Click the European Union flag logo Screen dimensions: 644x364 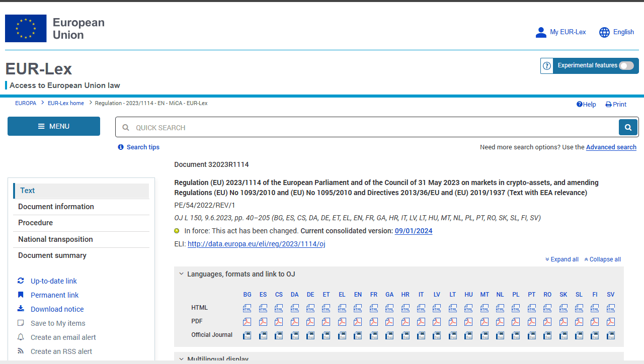26,28
